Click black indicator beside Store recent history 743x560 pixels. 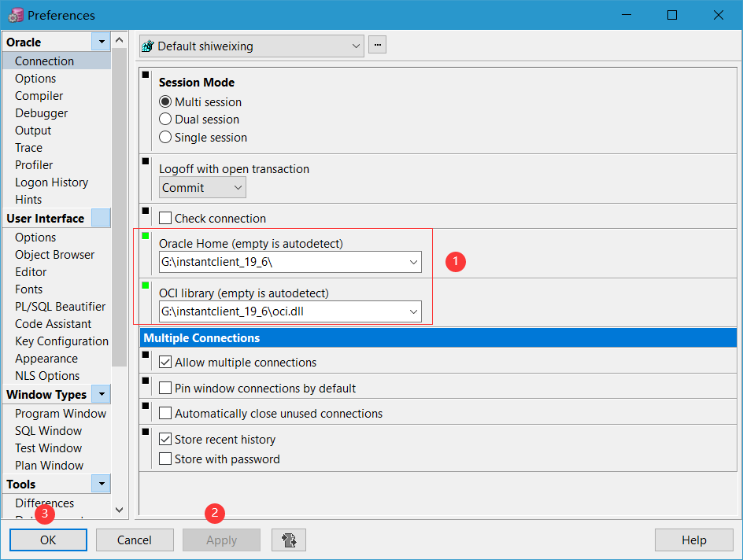pyautogui.click(x=146, y=431)
